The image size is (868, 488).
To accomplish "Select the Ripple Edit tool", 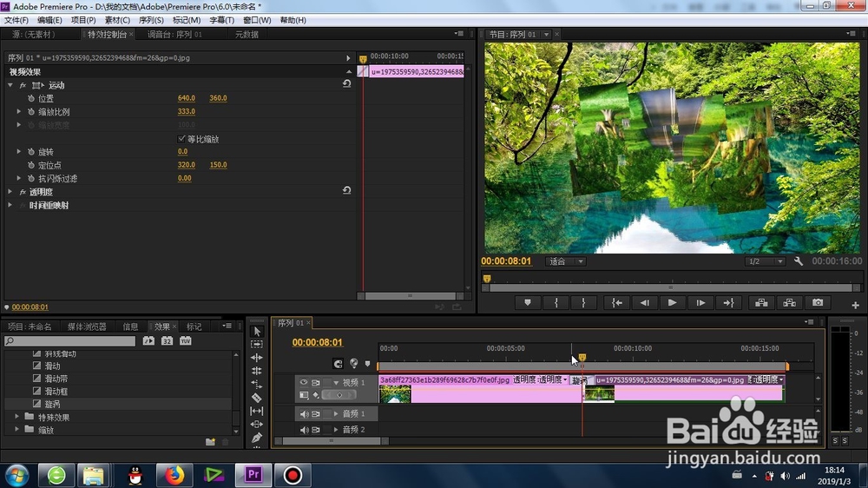I will pos(257,357).
